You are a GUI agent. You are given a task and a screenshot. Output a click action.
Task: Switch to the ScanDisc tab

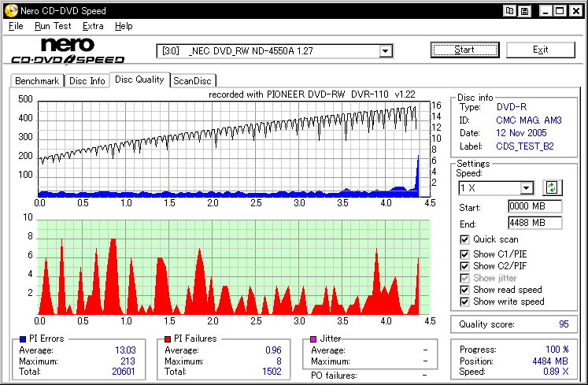click(193, 80)
